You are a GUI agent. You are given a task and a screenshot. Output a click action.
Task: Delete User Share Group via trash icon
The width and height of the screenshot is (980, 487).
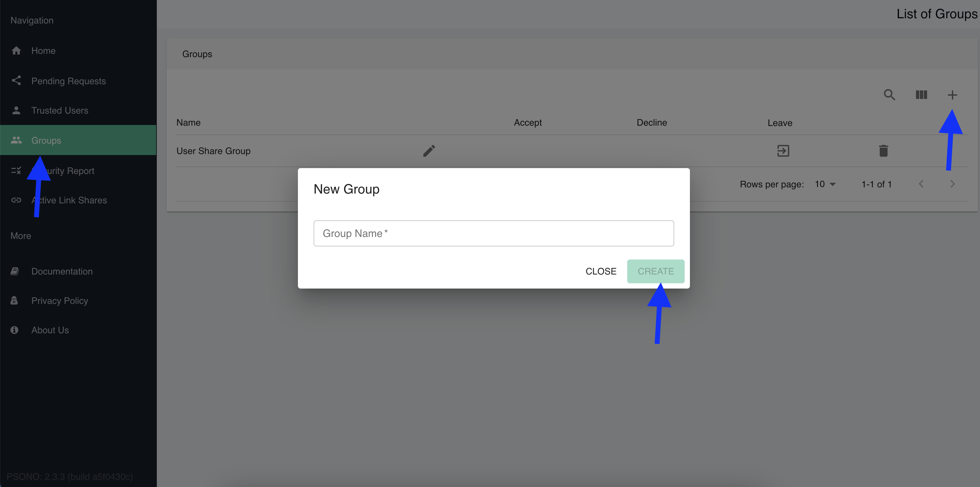click(883, 151)
